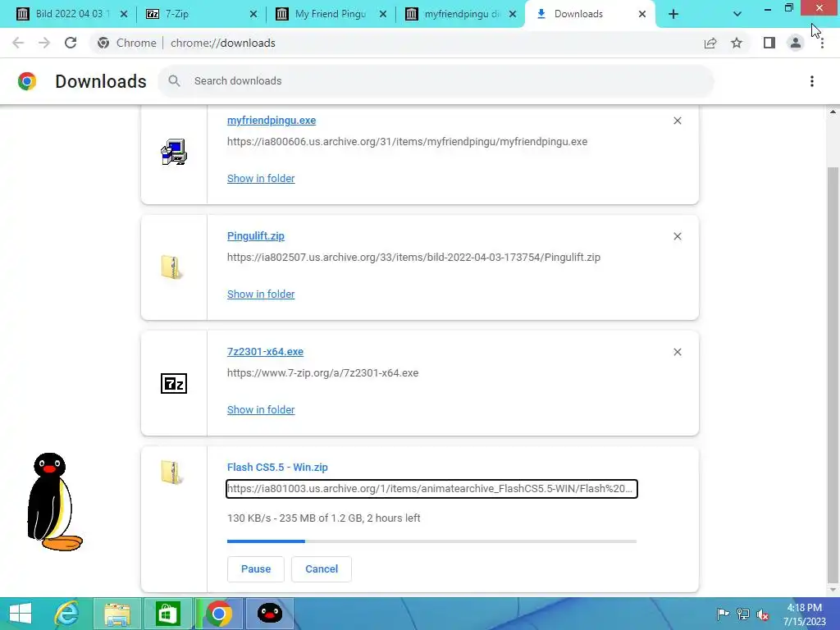Click the browser forward arrow

[44, 43]
